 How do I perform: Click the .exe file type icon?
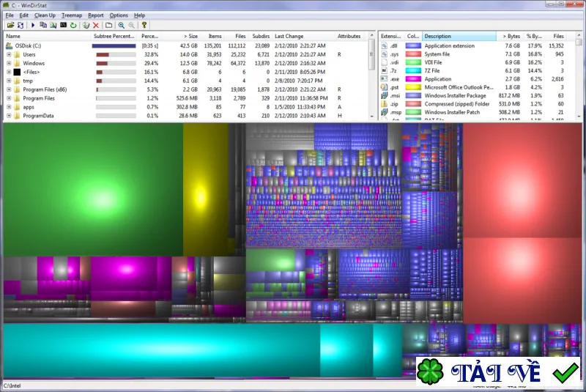coord(384,79)
